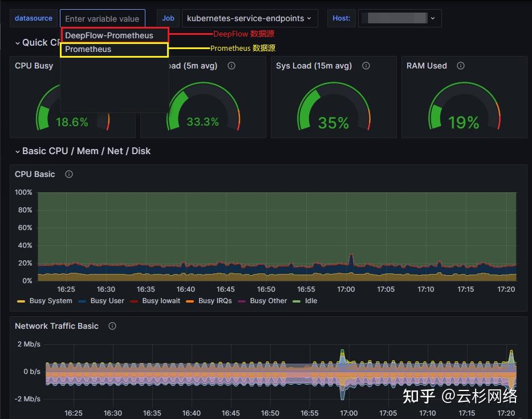Open CPU Basic panel title menu

35,174
